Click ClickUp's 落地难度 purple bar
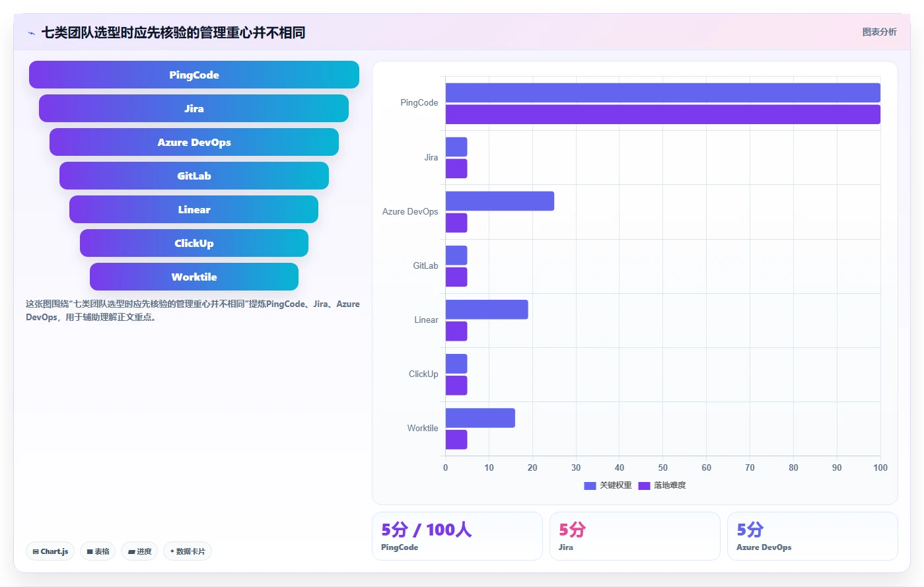 pyautogui.click(x=456, y=386)
